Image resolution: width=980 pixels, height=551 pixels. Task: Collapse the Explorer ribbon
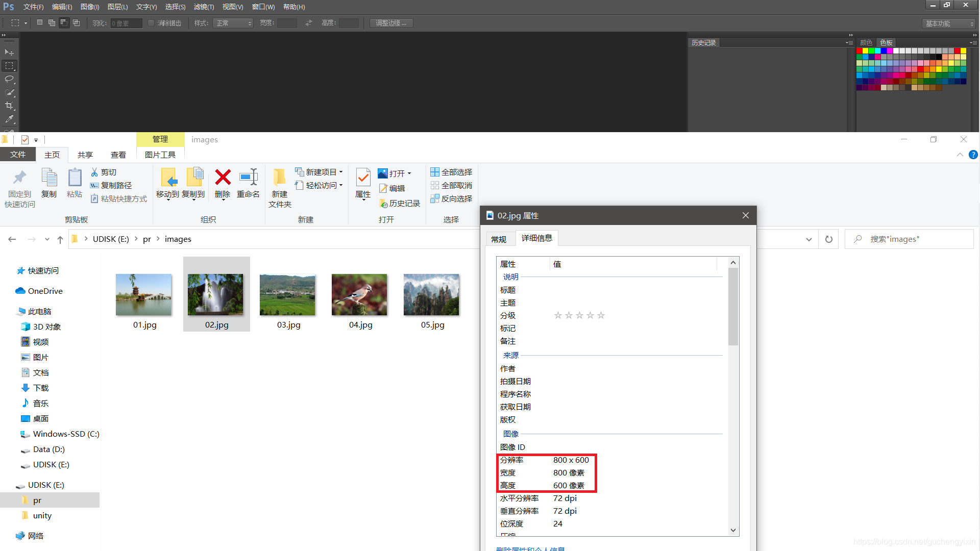click(x=960, y=155)
